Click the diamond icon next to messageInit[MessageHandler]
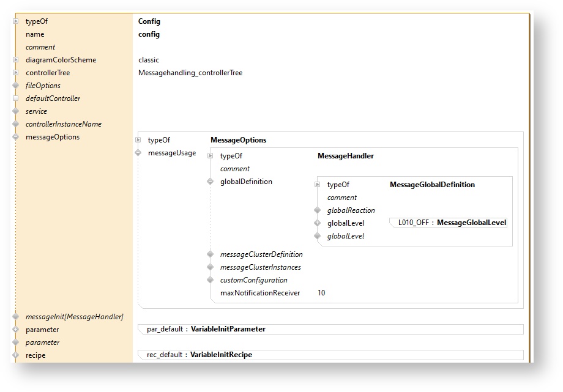Image resolution: width=563 pixels, height=392 pixels. click(15, 317)
